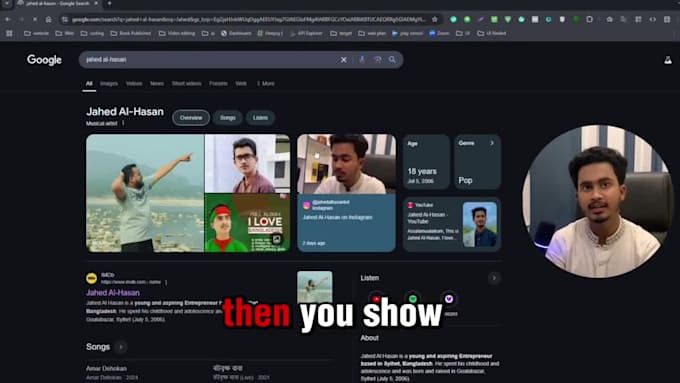Expand the Songs section arrow
This screenshot has width=680, height=383.
point(121,347)
